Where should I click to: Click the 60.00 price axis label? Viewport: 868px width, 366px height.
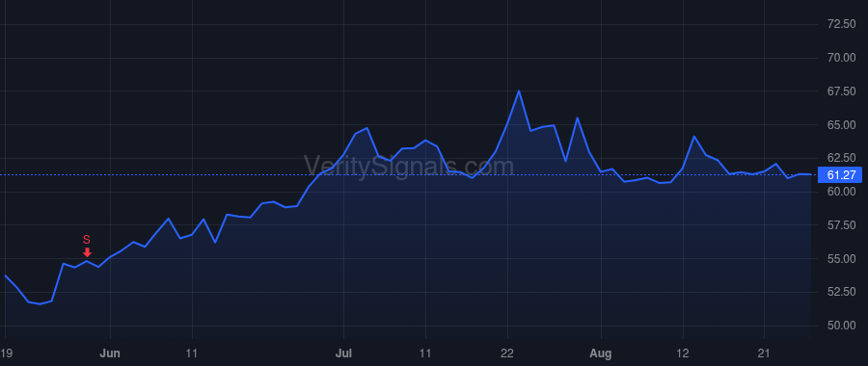point(841,192)
